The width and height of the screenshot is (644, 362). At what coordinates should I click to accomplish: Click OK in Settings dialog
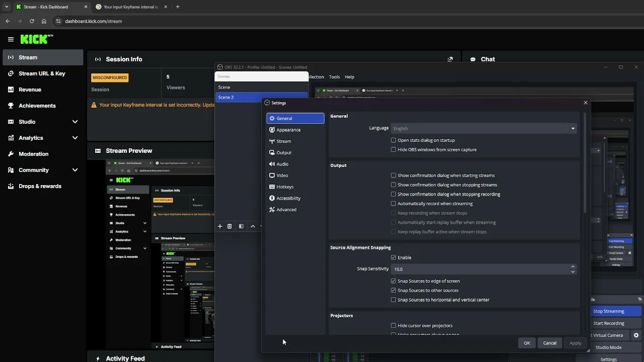527,343
